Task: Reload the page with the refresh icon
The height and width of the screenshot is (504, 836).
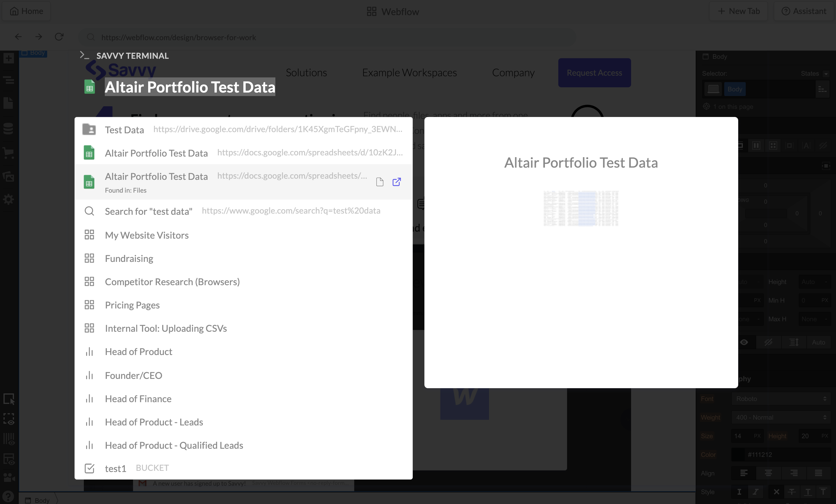Action: click(x=59, y=37)
